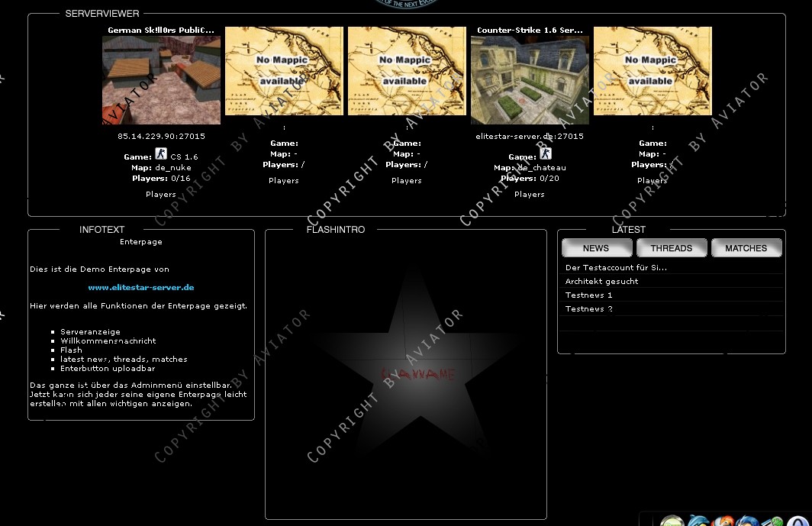Open the MATCHES tab
This screenshot has width=812, height=526.
click(746, 248)
